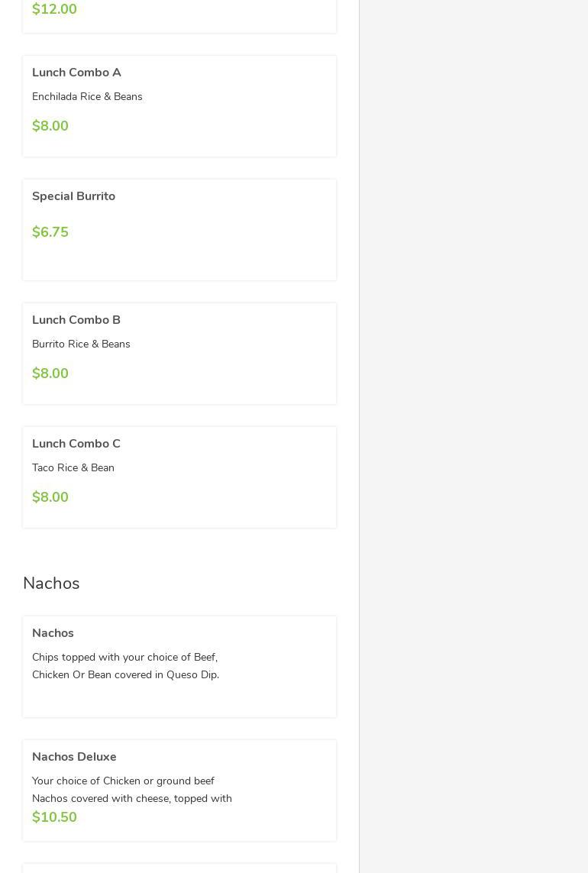Click the Nachos description about Queso Dip
Image resolution: width=588 pixels, height=873 pixels.
click(125, 666)
